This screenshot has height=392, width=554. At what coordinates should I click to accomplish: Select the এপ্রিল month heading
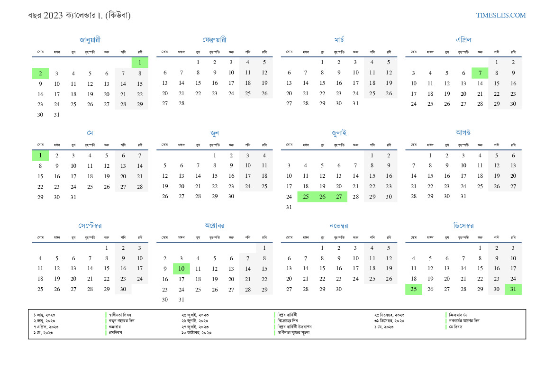(x=463, y=40)
